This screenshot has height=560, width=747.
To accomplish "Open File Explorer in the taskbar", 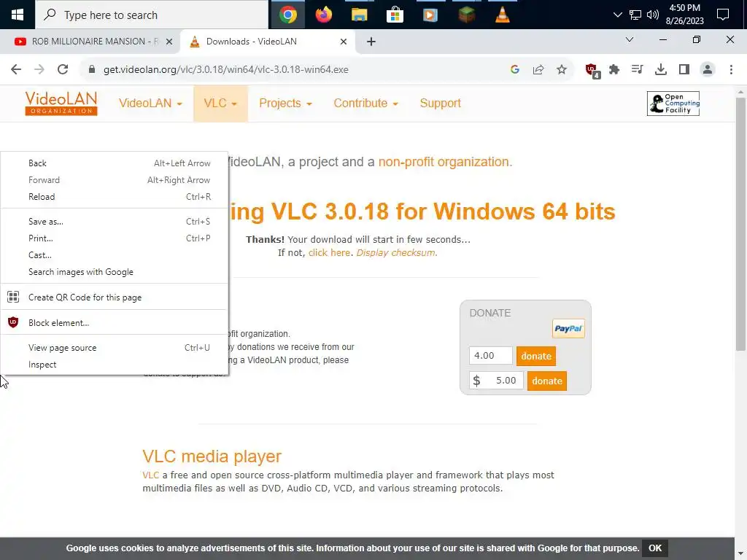I will coord(359,15).
